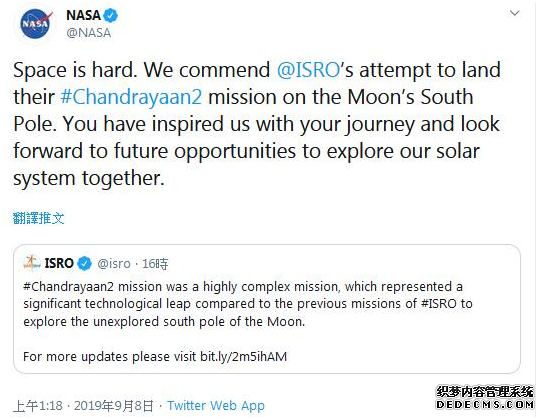Open the tweet options chevron menu
Viewport: 545px width, 419px height.
(x=514, y=14)
